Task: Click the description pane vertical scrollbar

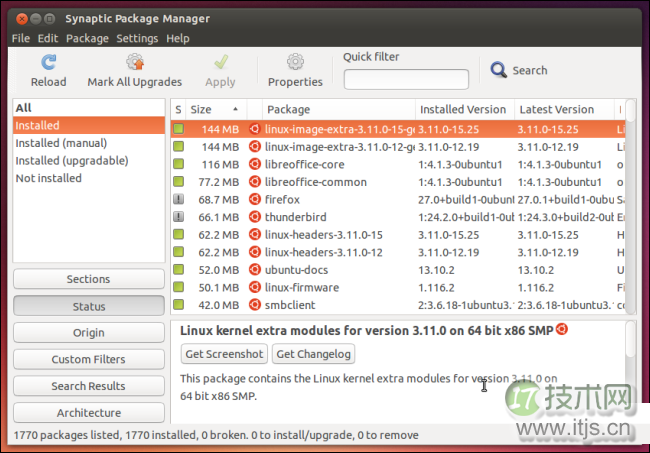Action: [x=631, y=371]
